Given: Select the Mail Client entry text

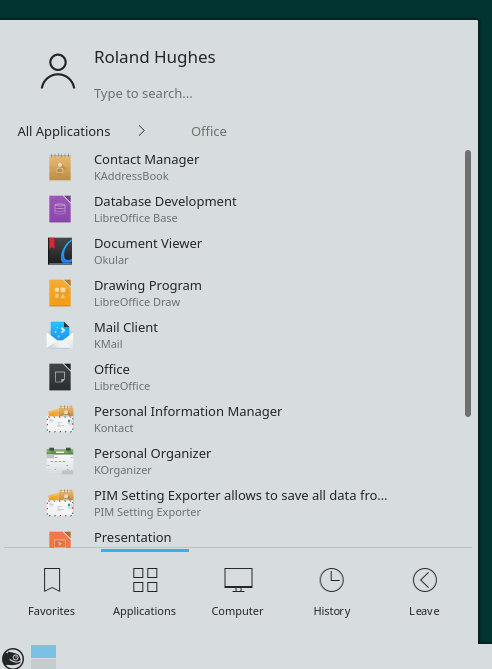Looking at the screenshot, I should coord(126,327).
